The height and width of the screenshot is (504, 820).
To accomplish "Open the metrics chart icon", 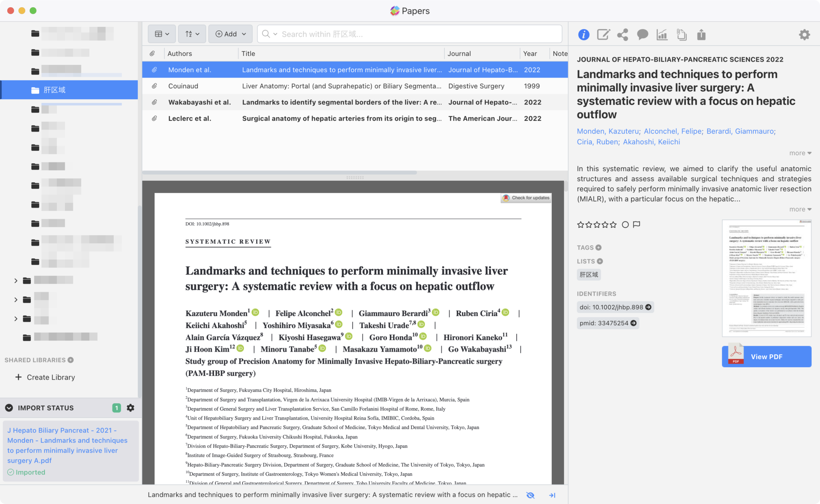I will 662,35.
